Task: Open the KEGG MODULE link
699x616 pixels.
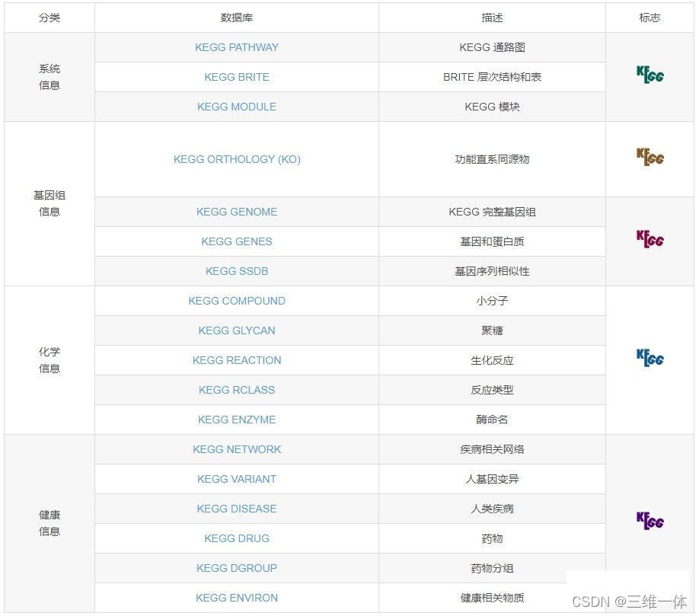Action: tap(237, 107)
